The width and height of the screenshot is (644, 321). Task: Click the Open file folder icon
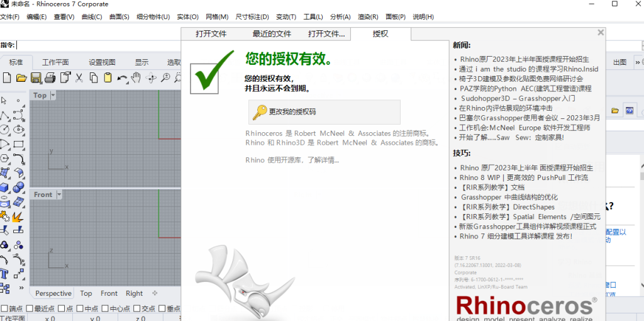click(x=21, y=78)
